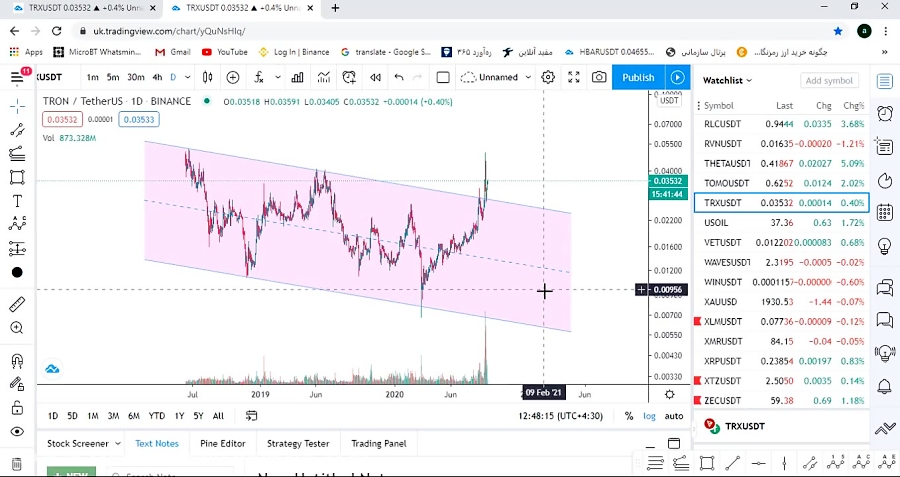Set chart range to YTD
This screenshot has width=900, height=477.
(x=157, y=416)
